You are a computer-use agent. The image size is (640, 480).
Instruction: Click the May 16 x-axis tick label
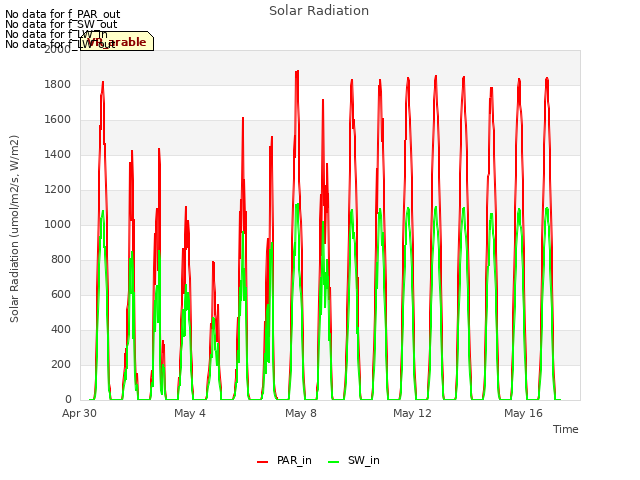tap(523, 413)
